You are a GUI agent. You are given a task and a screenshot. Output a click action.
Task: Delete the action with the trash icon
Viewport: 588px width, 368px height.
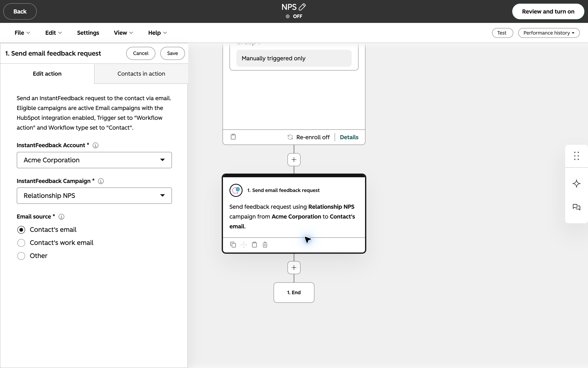(x=265, y=245)
